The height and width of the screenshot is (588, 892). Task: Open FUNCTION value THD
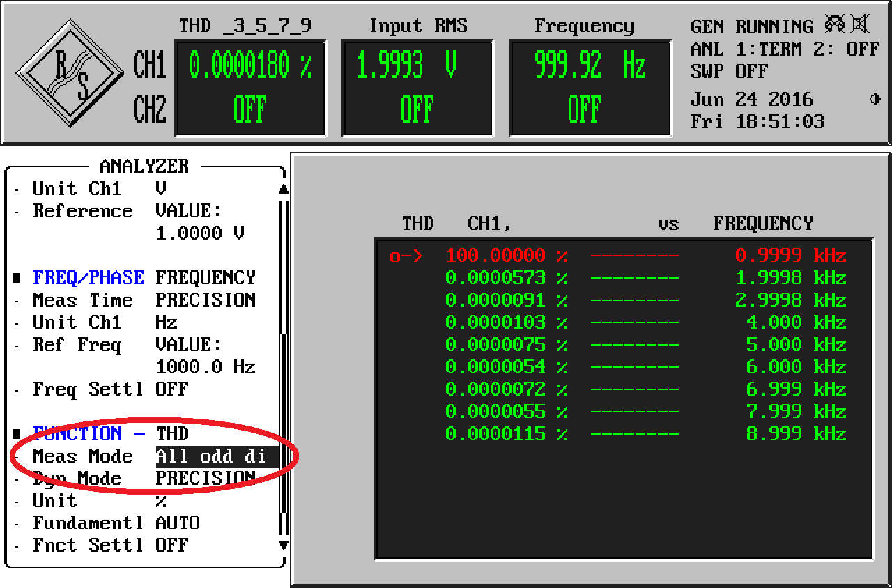[x=172, y=434]
